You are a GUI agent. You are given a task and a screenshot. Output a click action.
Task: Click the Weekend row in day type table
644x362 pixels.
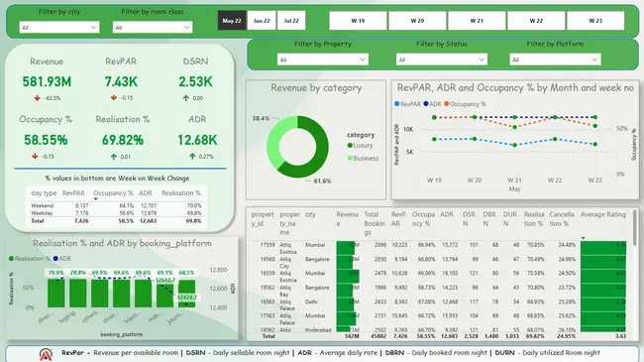pos(116,205)
